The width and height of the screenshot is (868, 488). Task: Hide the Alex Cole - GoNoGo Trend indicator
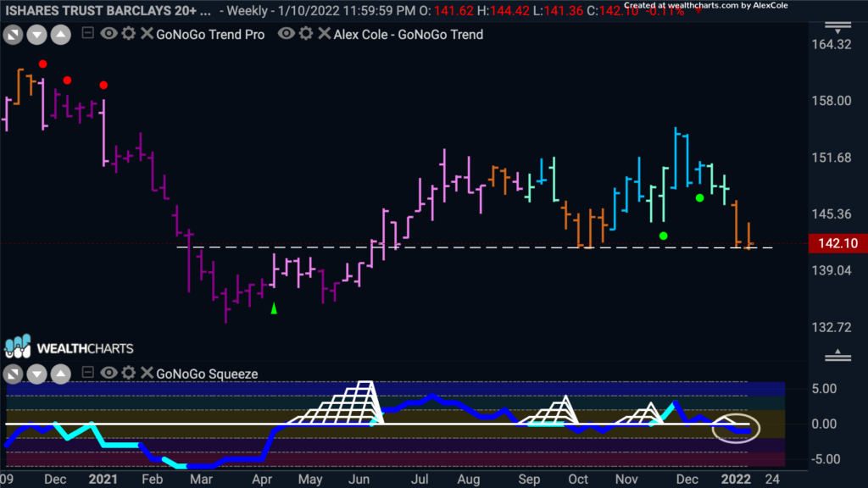click(x=287, y=33)
